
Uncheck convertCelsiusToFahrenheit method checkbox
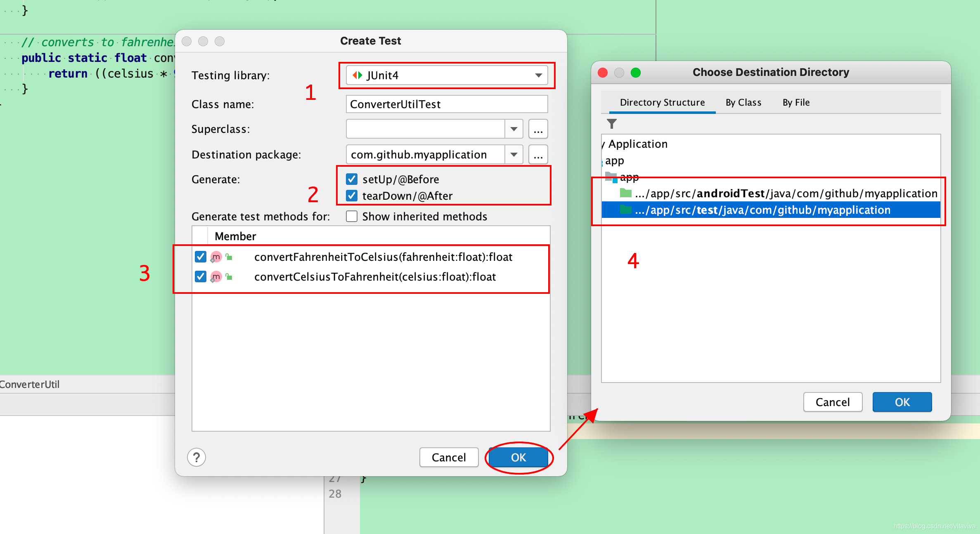201,276
